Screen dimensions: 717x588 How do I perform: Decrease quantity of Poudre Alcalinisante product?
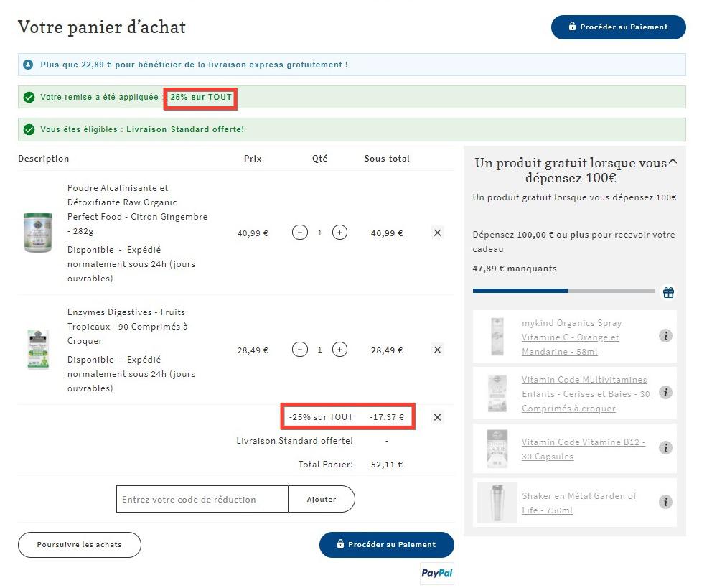pyautogui.click(x=299, y=233)
